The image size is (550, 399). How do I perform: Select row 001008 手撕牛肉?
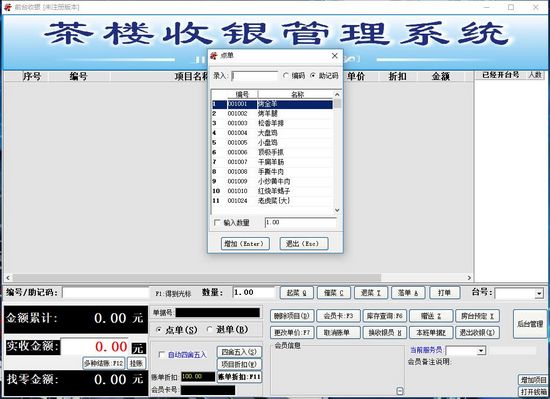272,171
